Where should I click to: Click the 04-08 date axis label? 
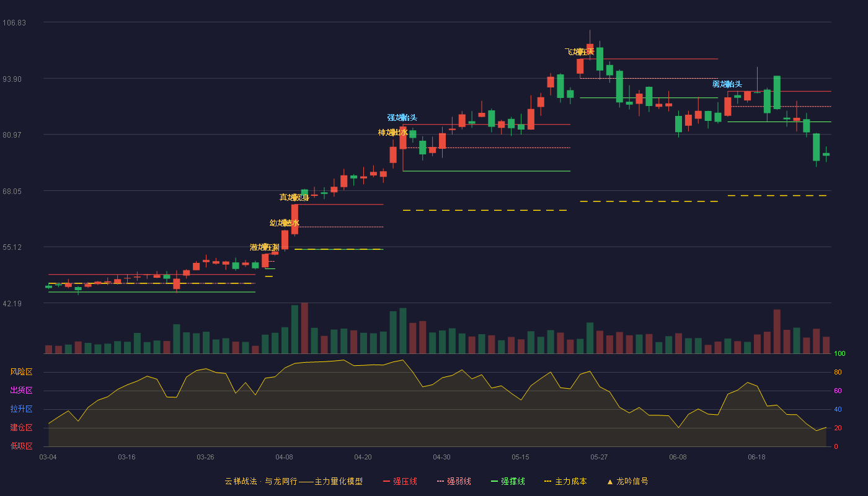point(284,457)
